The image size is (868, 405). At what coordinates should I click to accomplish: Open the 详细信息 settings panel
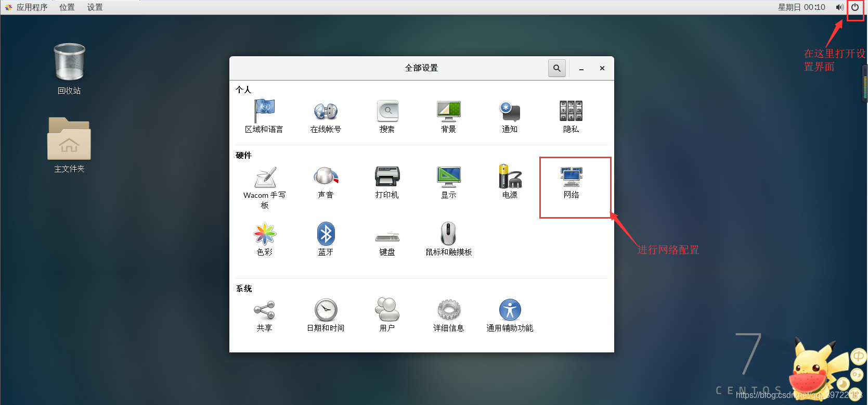point(448,315)
